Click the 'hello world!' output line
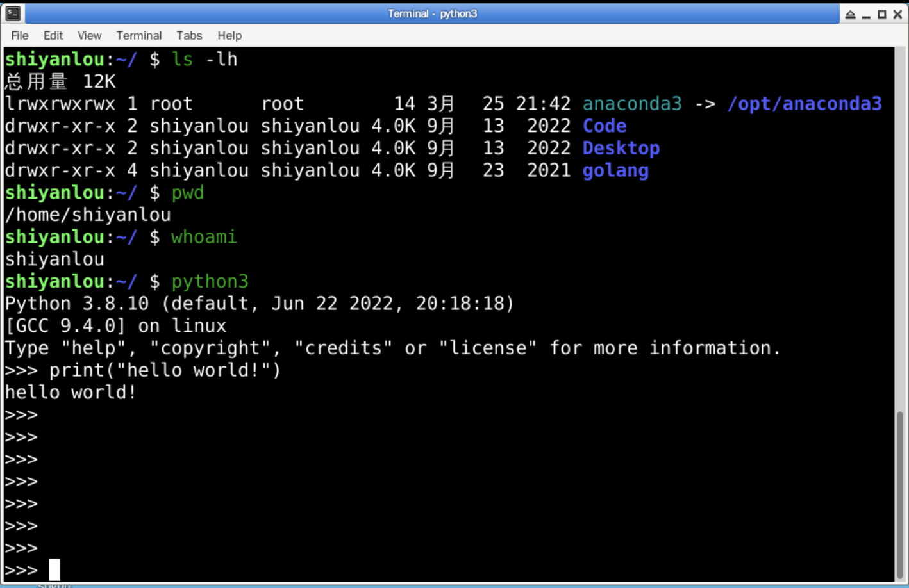909x588 pixels. 71,392
